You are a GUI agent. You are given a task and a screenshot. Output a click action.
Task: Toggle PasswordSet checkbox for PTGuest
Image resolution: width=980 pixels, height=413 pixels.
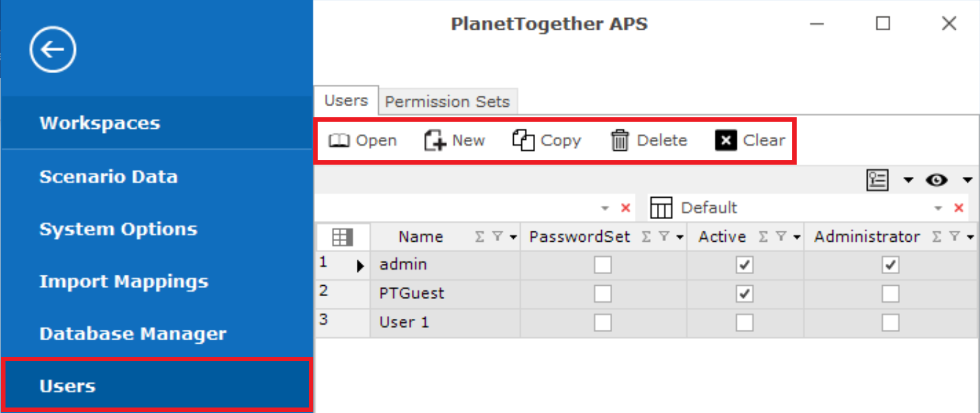[x=603, y=294]
